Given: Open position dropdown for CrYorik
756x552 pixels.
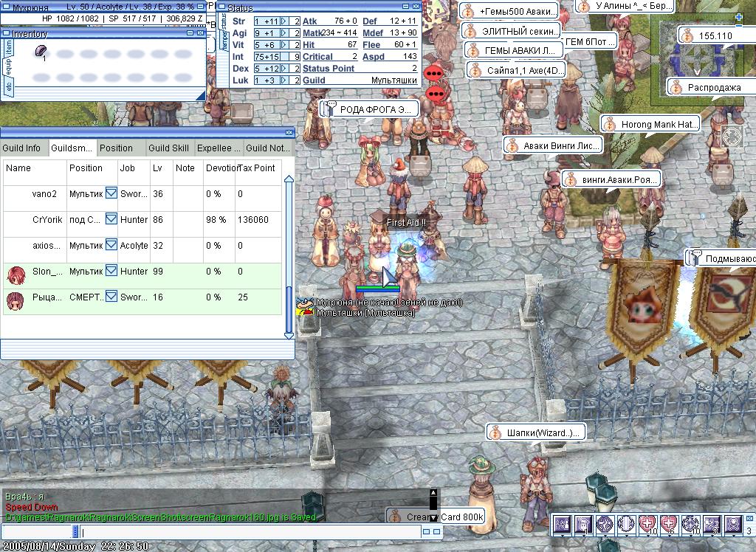Looking at the screenshot, I should [x=111, y=218].
